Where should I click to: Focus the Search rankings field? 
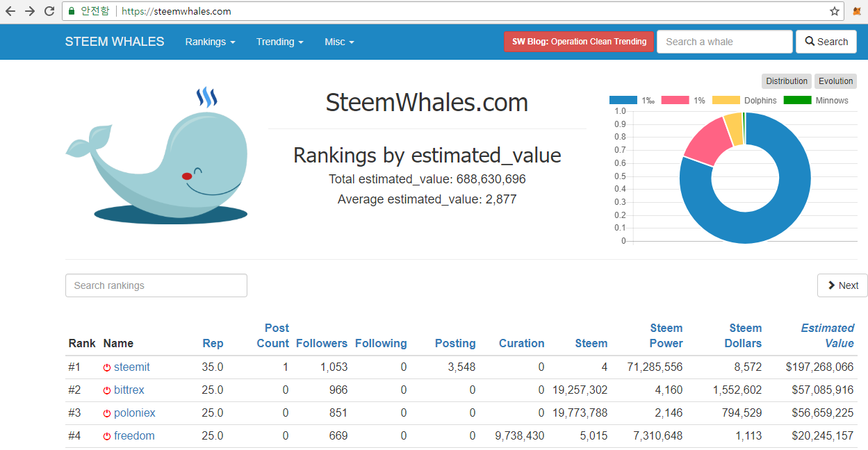pos(156,285)
